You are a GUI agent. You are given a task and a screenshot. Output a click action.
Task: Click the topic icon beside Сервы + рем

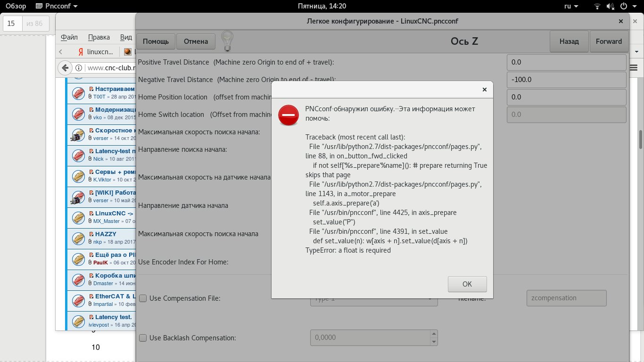pyautogui.click(x=78, y=177)
